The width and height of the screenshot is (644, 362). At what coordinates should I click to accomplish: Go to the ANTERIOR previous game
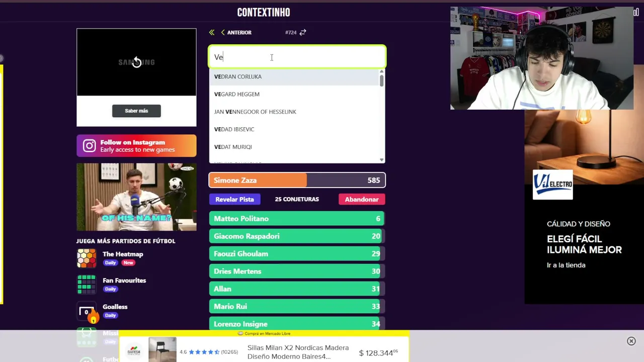coord(236,32)
